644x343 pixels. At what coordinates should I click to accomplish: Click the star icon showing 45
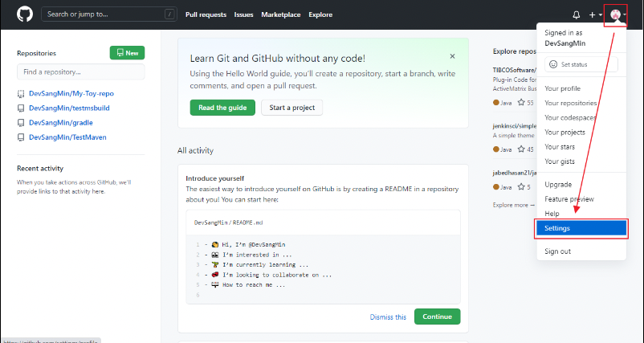(521, 149)
